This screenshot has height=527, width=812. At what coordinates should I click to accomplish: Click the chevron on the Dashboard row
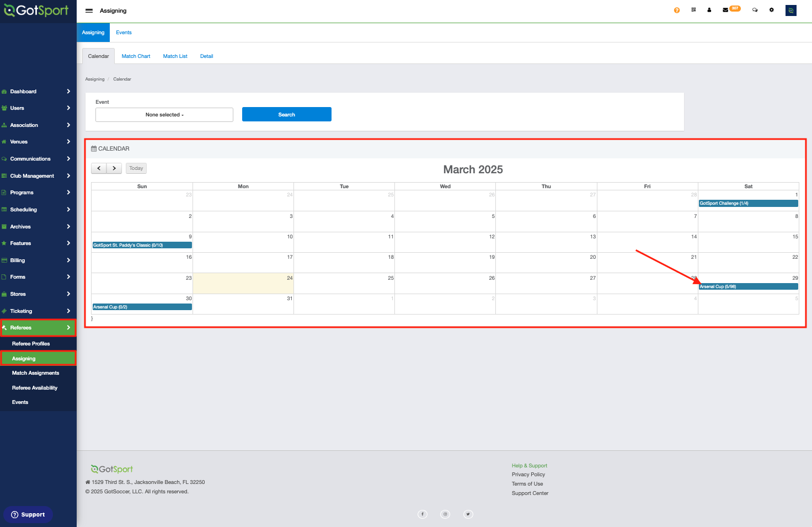(68, 92)
